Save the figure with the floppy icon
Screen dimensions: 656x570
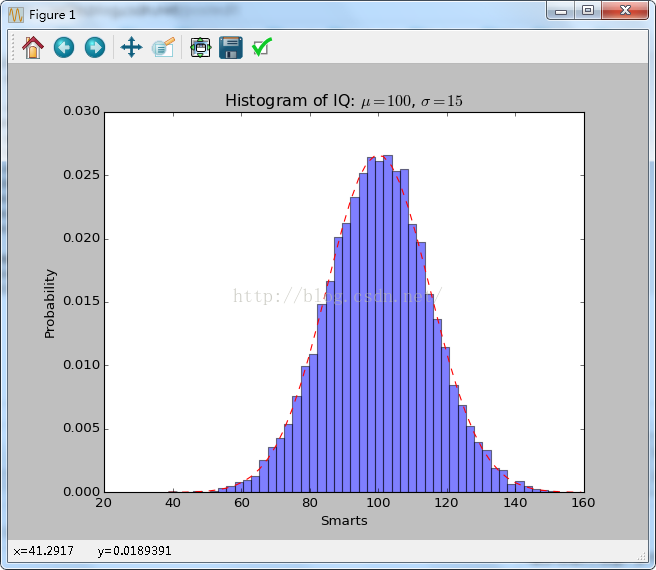pos(231,47)
